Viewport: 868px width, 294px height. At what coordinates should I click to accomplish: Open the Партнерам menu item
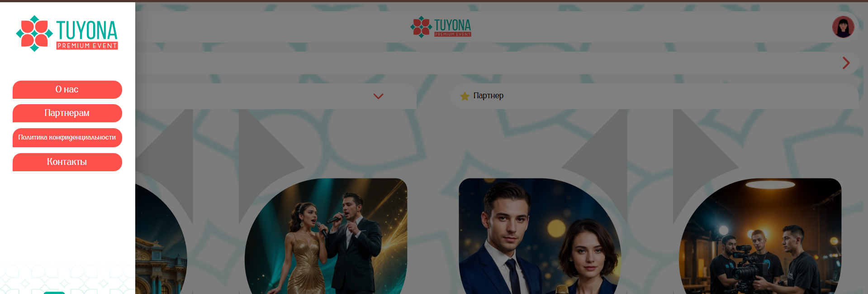click(x=67, y=113)
